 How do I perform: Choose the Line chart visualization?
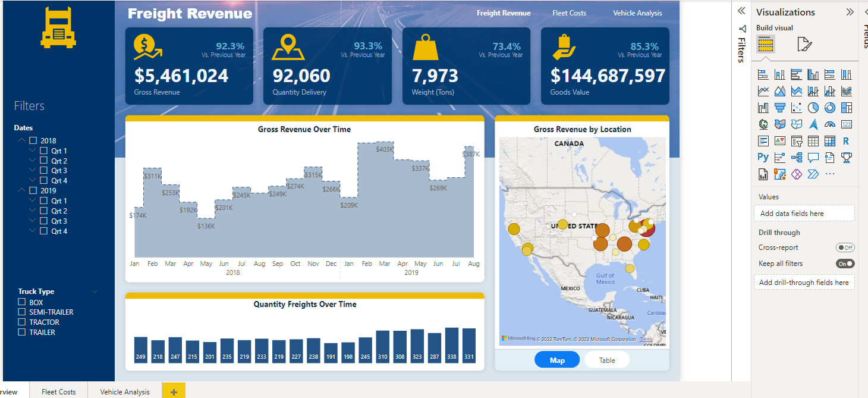(x=763, y=90)
